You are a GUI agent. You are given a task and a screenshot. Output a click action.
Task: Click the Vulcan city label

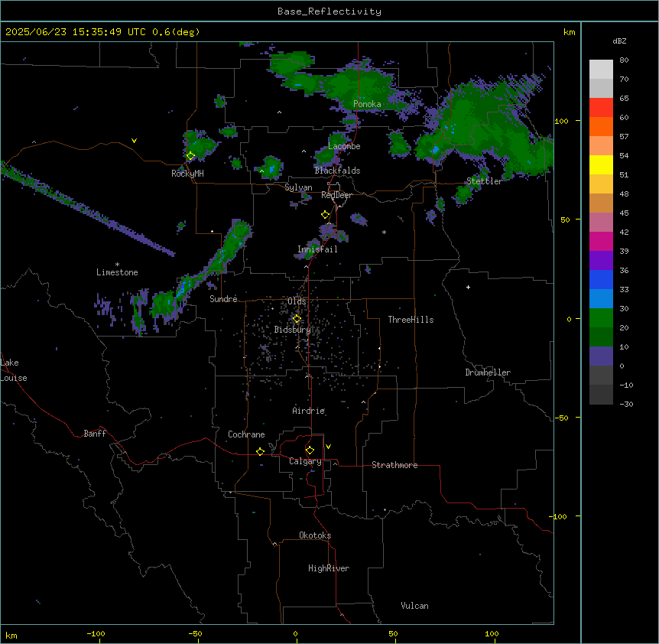pyautogui.click(x=415, y=606)
